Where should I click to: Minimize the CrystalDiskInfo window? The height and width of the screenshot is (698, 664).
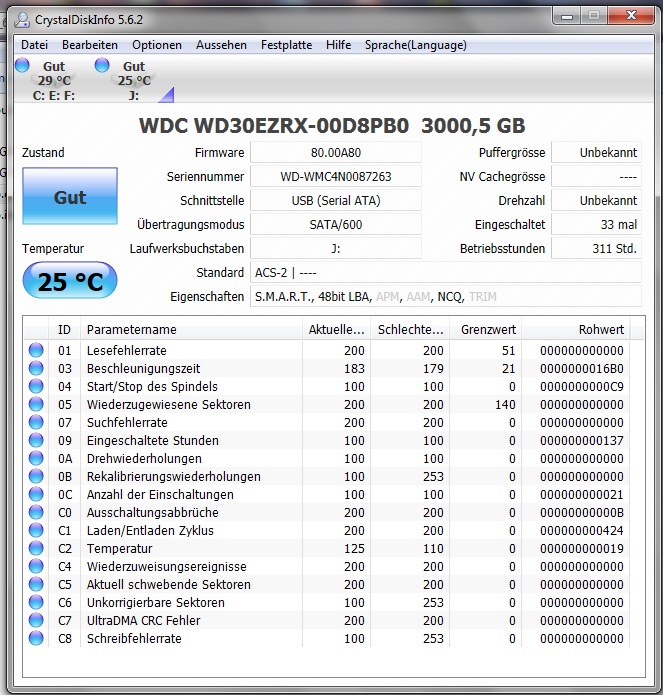point(567,16)
